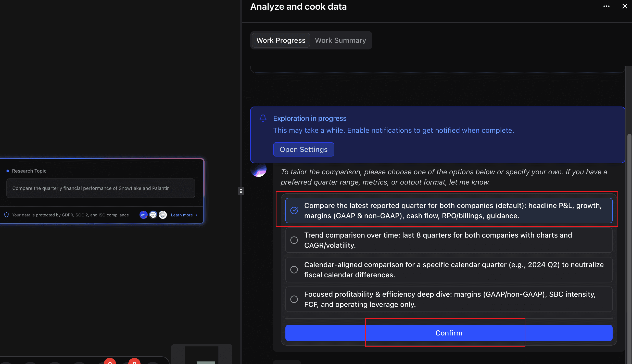Click the Open Settings button

304,149
